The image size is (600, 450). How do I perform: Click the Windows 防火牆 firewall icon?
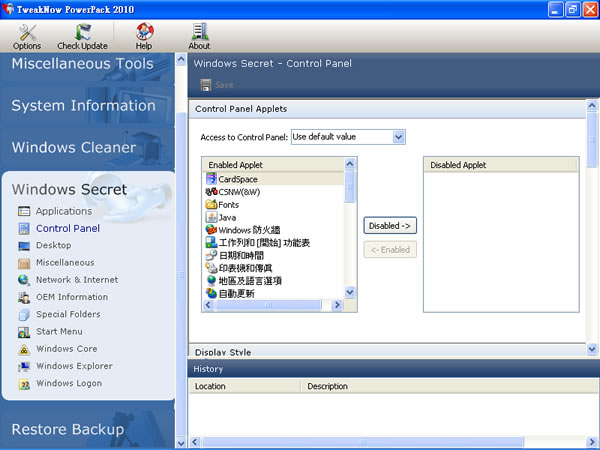[211, 230]
